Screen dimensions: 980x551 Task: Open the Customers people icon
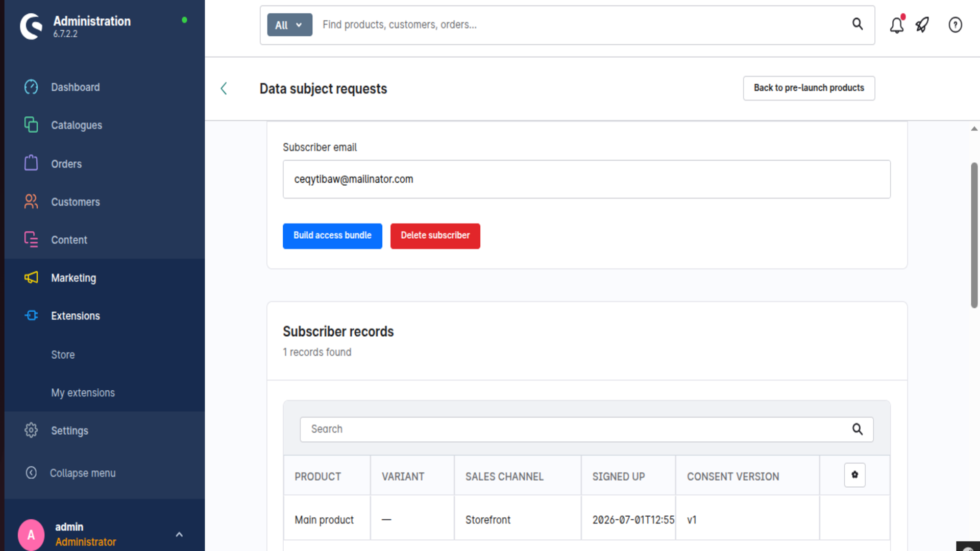(31, 202)
